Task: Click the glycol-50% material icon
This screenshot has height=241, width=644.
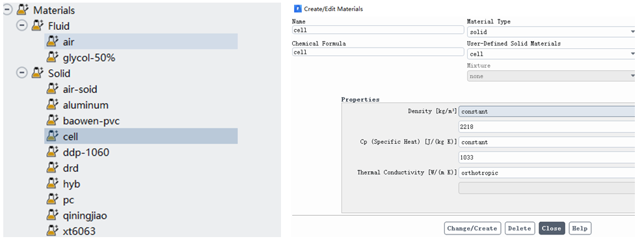Action: [53, 57]
